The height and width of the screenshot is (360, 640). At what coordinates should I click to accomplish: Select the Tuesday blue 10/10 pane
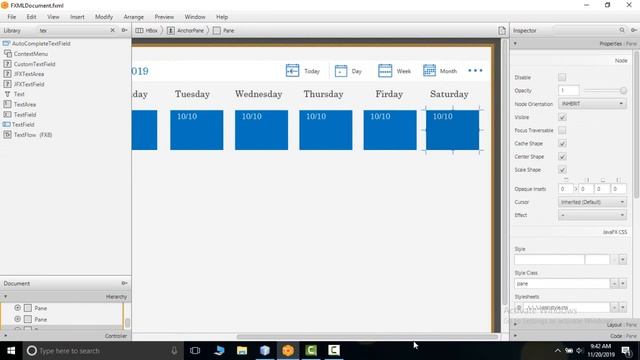(197, 130)
